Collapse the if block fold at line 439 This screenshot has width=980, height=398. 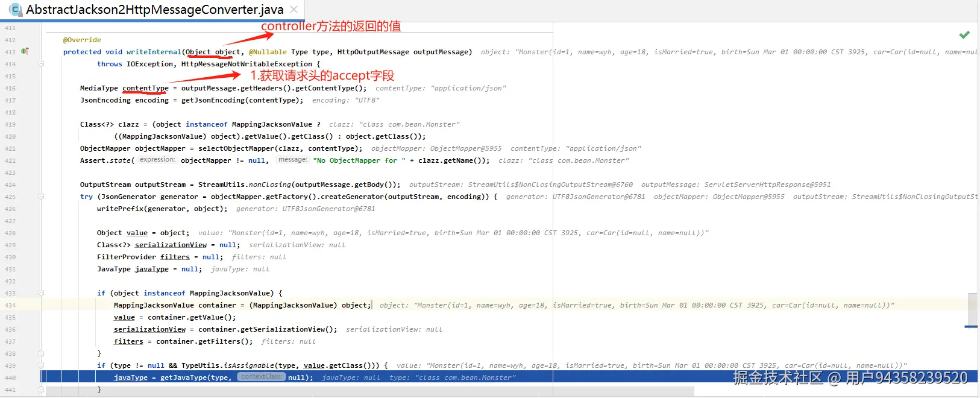[41, 365]
